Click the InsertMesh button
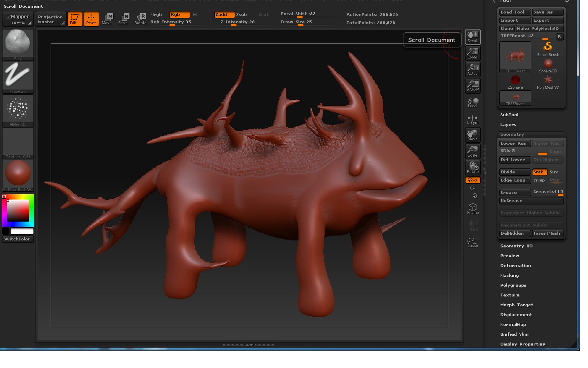The width and height of the screenshot is (588, 368). [x=548, y=233]
